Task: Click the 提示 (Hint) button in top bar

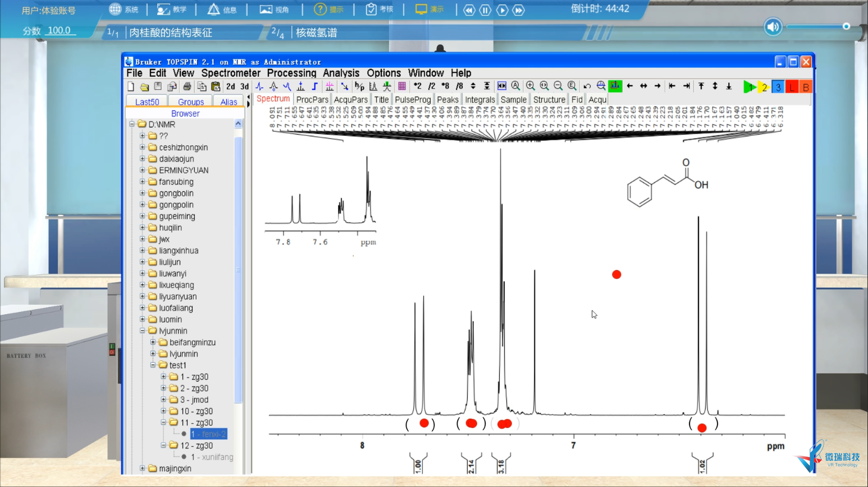Action: tap(328, 9)
